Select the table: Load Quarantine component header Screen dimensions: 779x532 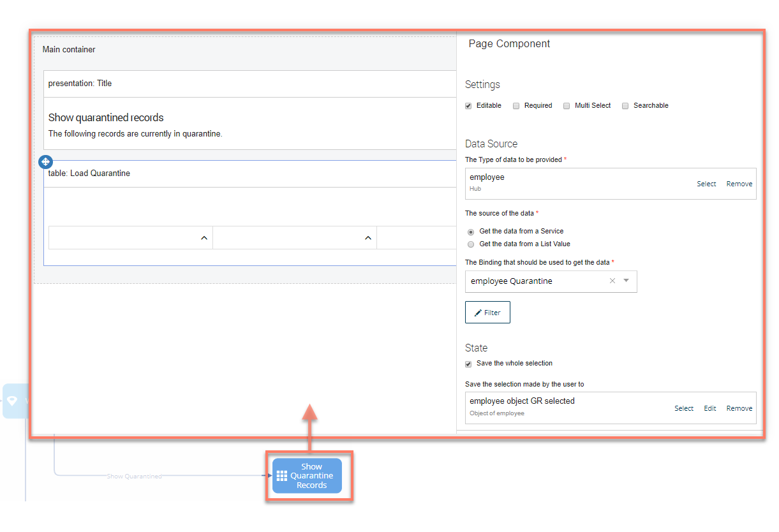89,174
